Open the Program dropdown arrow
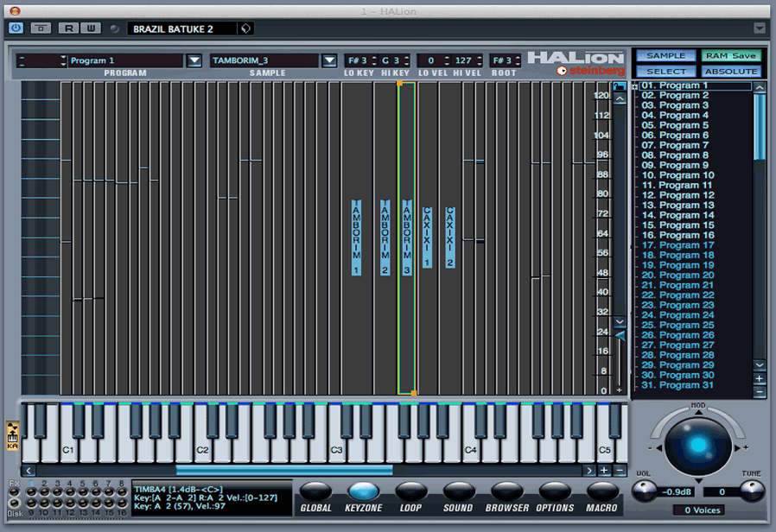The height and width of the screenshot is (532, 776). point(194,60)
